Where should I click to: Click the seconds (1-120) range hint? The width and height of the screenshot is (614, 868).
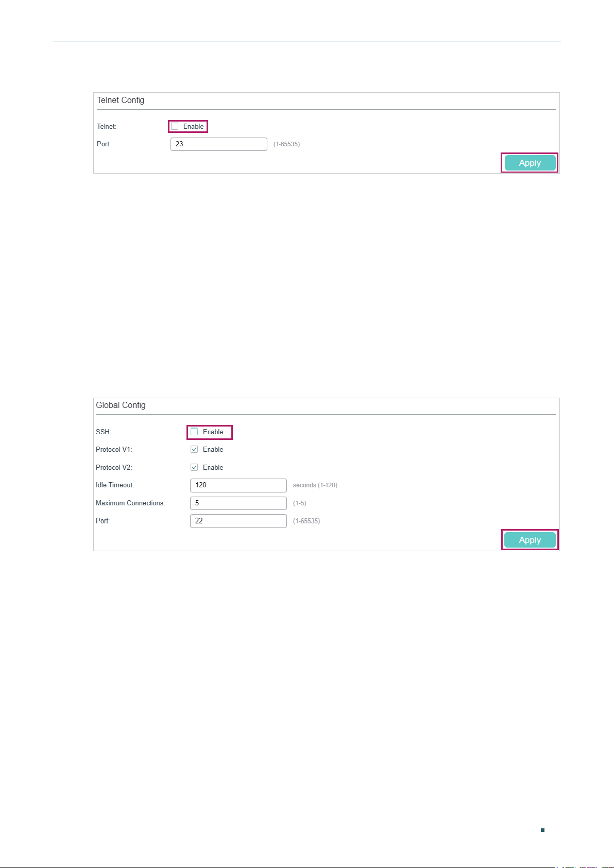pos(315,485)
